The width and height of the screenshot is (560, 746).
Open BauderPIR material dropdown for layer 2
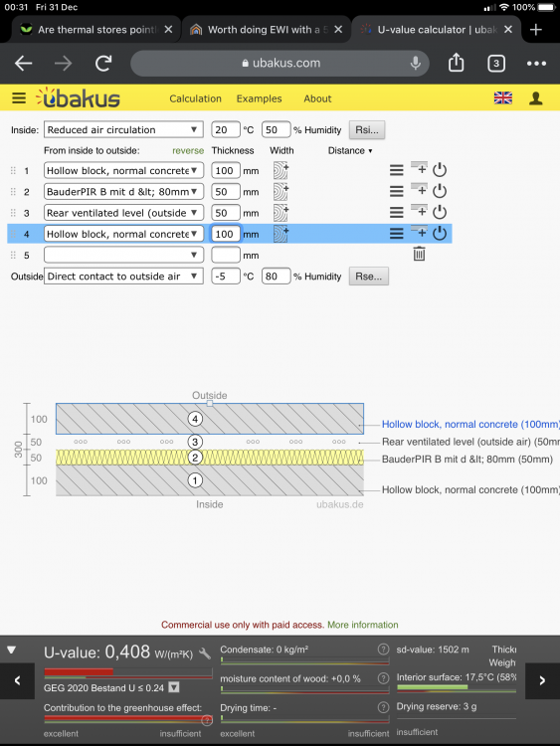123,192
